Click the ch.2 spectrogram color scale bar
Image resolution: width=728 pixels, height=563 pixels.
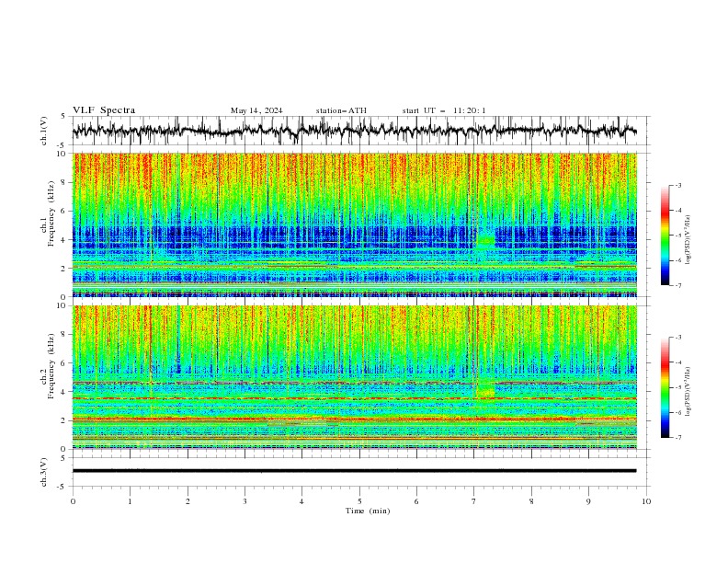(x=665, y=387)
